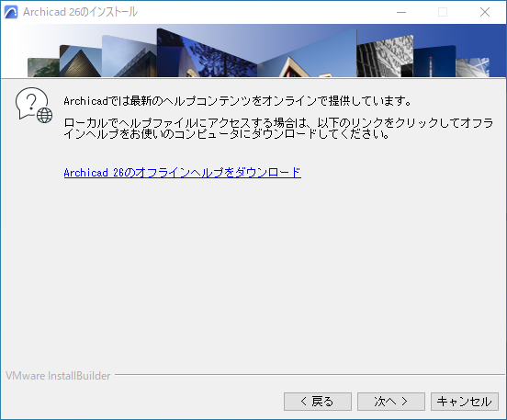Click the online help question-globe icon

pos(34,105)
